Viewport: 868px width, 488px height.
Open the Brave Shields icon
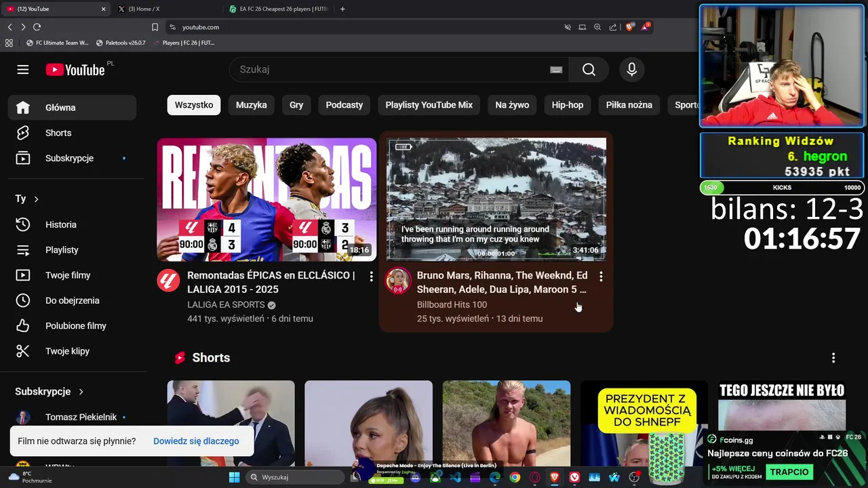pyautogui.click(x=629, y=27)
